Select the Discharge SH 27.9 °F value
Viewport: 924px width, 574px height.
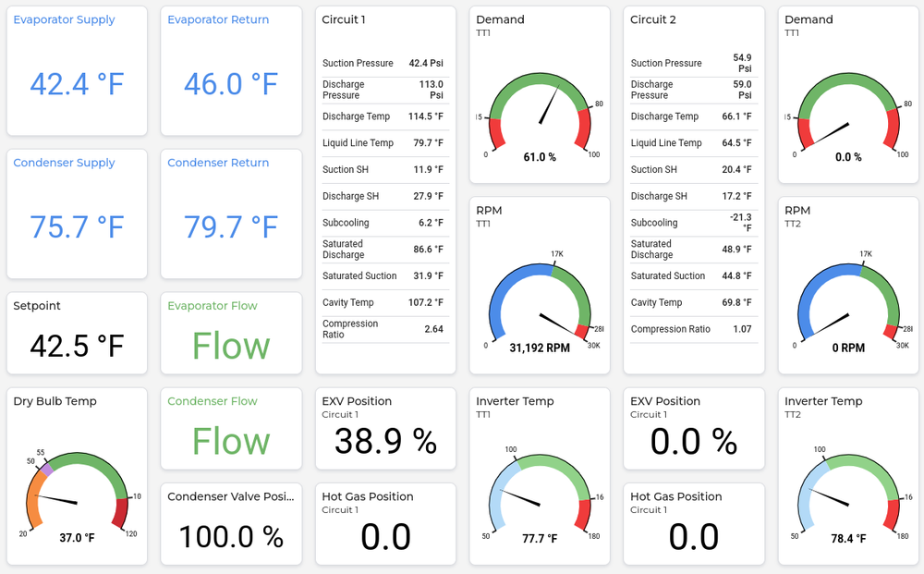(x=429, y=196)
